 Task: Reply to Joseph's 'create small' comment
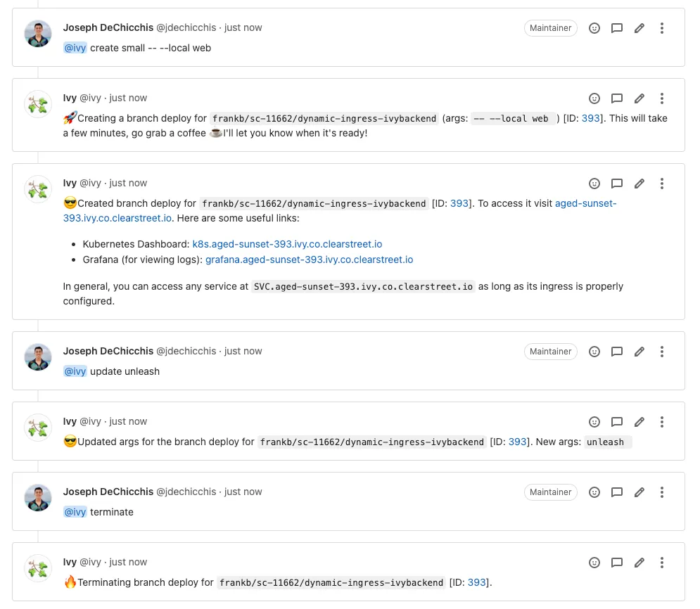pos(617,28)
